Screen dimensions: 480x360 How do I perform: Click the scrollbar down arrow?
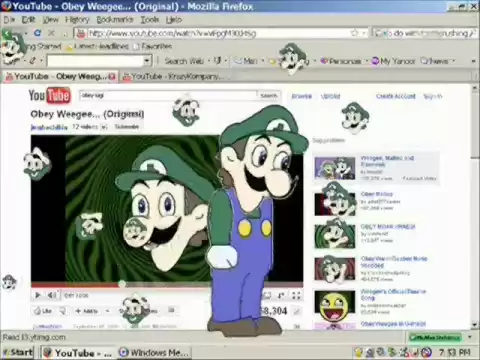pos(475,324)
